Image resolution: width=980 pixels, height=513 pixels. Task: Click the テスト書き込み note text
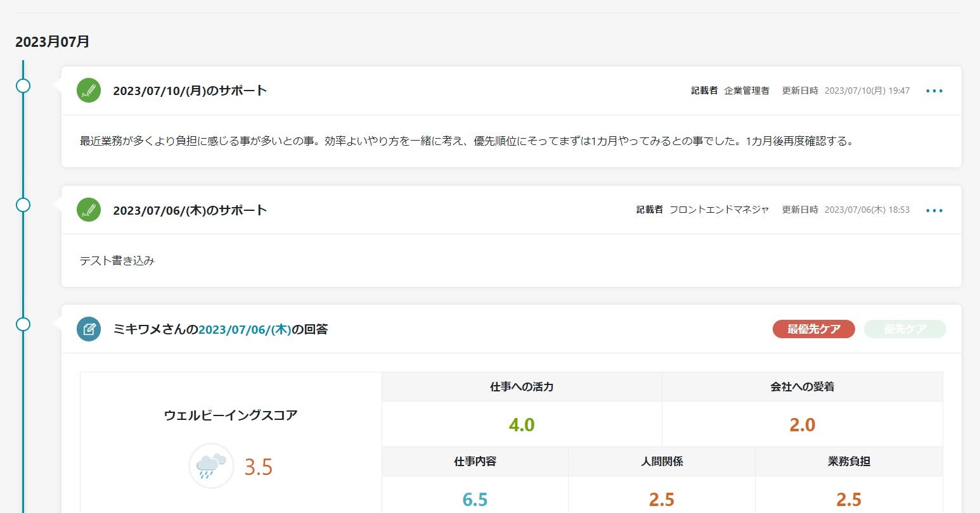click(117, 261)
